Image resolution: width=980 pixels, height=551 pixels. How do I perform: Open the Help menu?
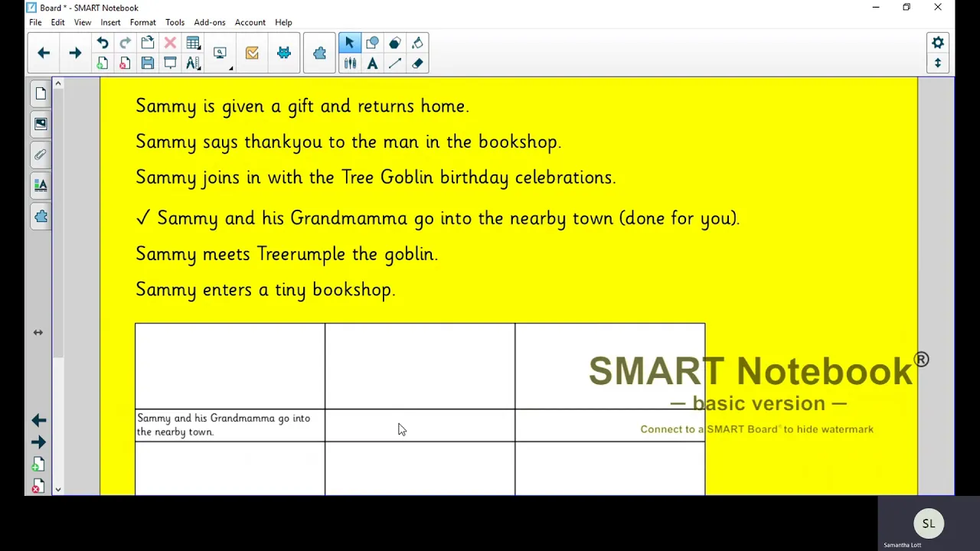point(283,22)
